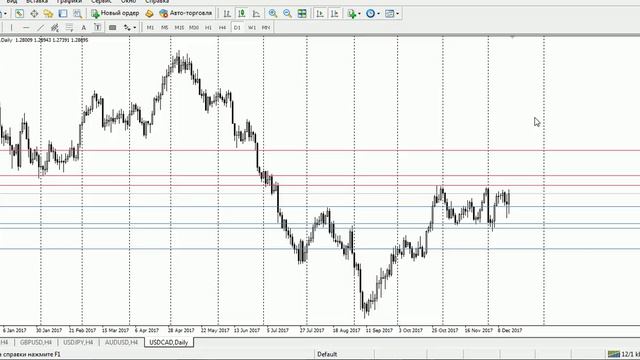Set timeframe to MN
Image resolution: width=640 pixels, height=360 pixels.
tap(266, 27)
